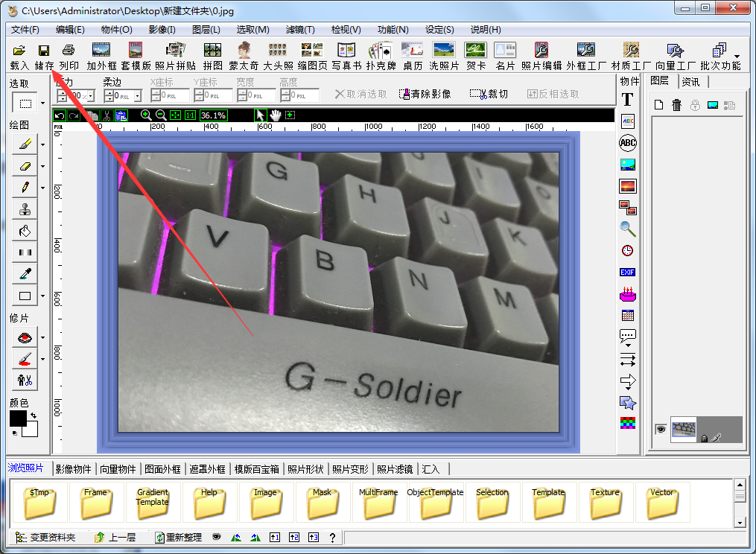Create a new layer with the blank page icon

658,105
